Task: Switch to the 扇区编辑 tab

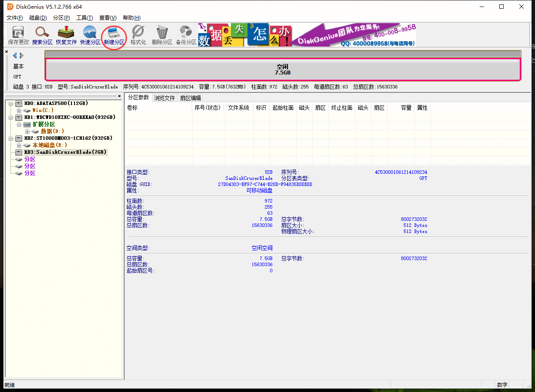Action: [190, 98]
